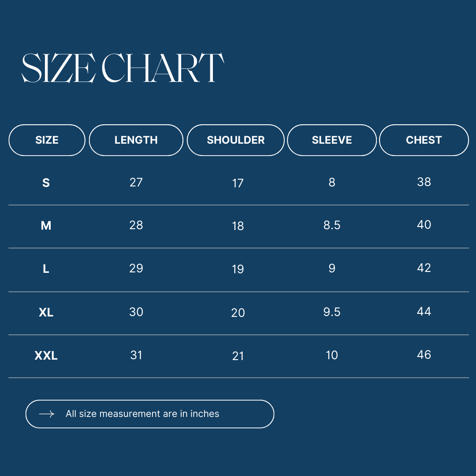
Task: Click the CHEST header pill
Action: pos(424,140)
